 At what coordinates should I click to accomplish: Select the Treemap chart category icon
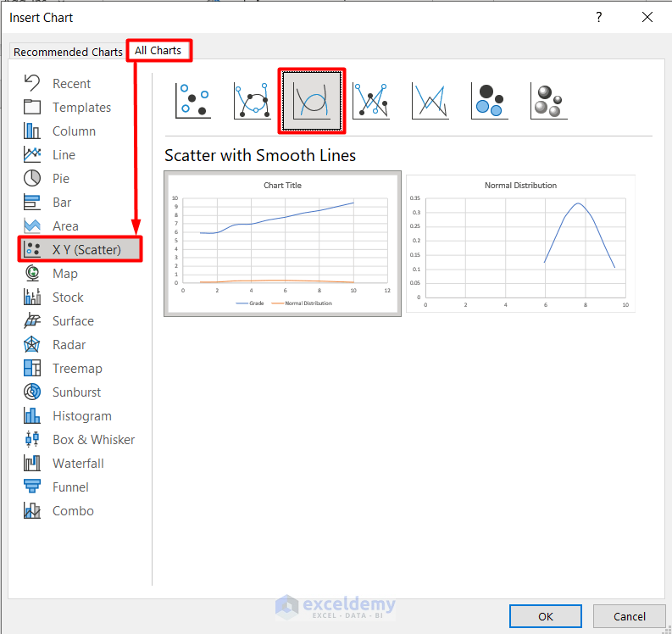pyautogui.click(x=32, y=368)
